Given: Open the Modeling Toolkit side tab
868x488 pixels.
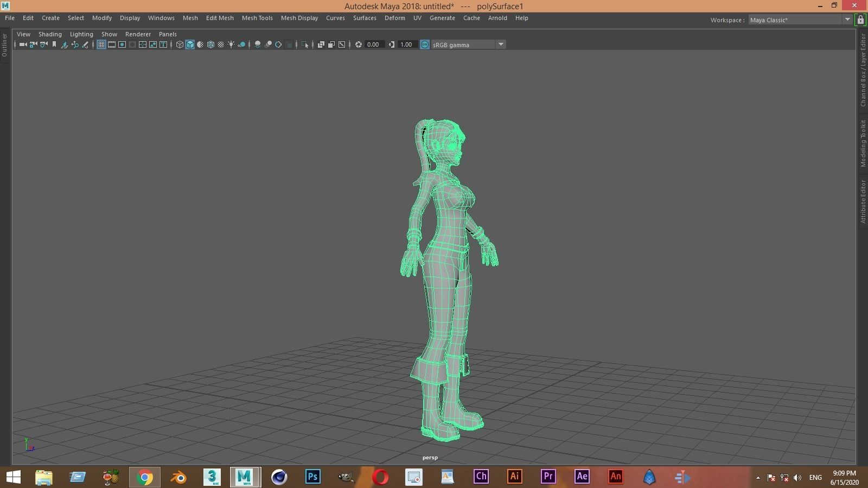Looking at the screenshot, I should point(863,144).
